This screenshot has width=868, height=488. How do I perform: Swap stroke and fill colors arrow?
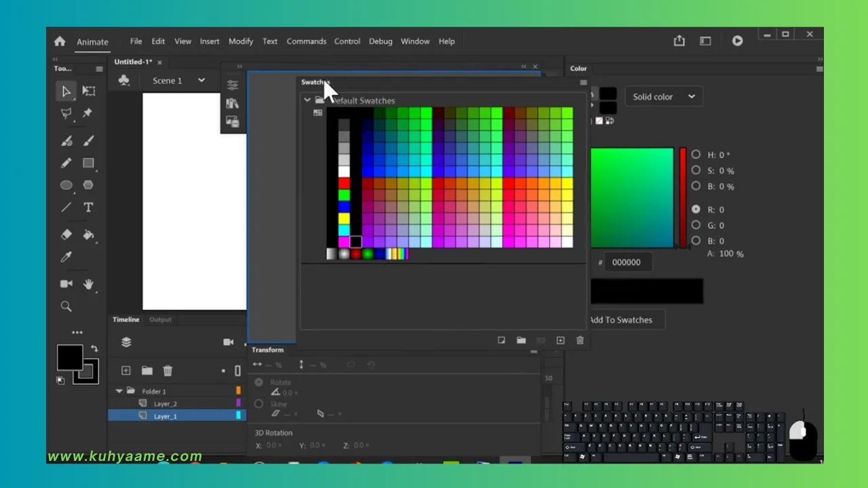click(94, 348)
